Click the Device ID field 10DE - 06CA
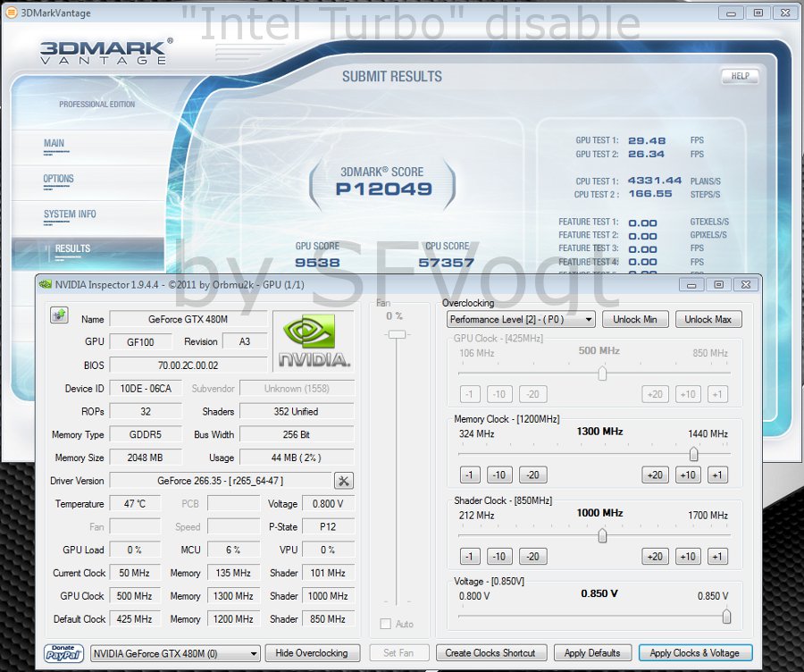804x672 pixels. point(146,389)
